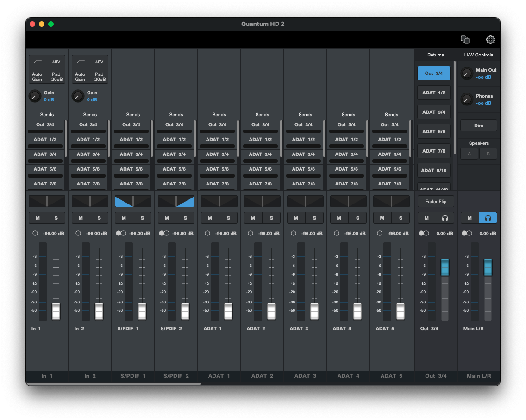Click the ADAT 5/6 send on ADAT 3
This screenshot has height=420, width=526.
[304, 172]
